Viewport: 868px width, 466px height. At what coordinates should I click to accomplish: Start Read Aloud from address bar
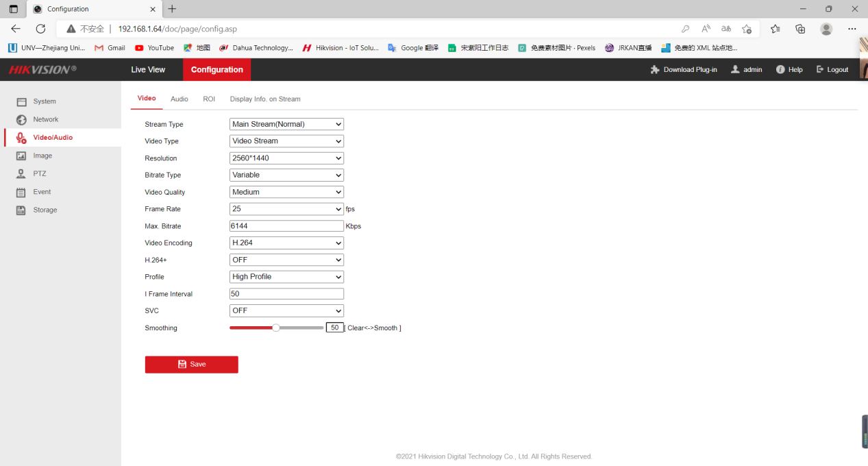pyautogui.click(x=706, y=29)
